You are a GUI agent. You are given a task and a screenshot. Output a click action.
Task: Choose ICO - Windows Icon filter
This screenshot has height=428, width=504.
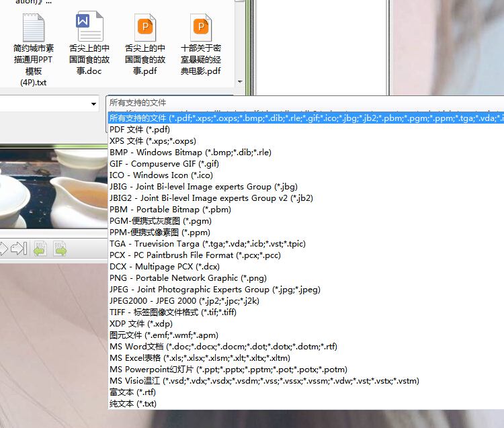pos(306,175)
